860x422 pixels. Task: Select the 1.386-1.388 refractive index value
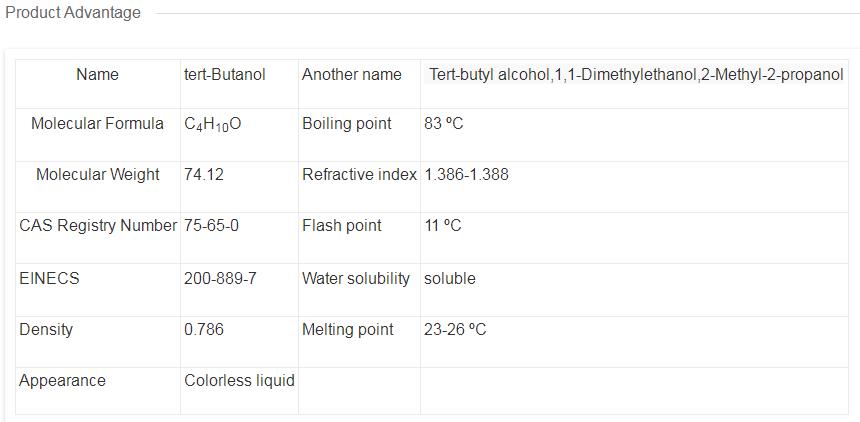click(x=466, y=175)
